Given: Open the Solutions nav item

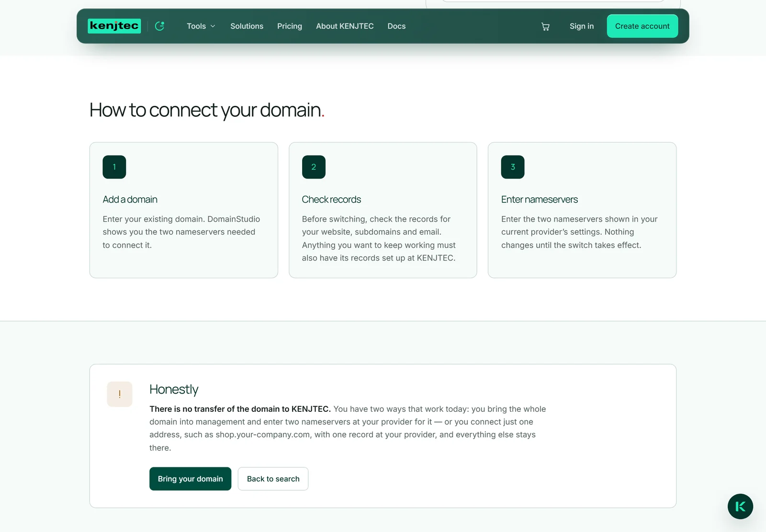Looking at the screenshot, I should click(x=247, y=26).
